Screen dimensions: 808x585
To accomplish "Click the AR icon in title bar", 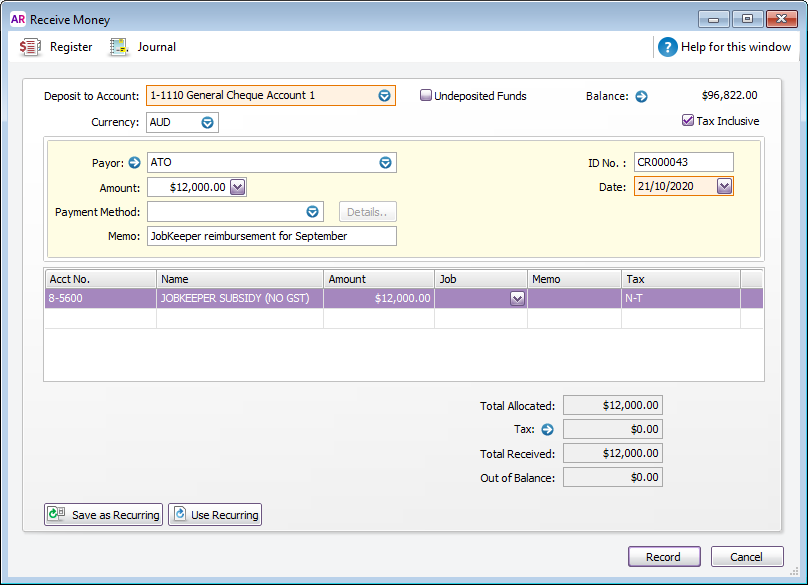I will (x=17, y=19).
